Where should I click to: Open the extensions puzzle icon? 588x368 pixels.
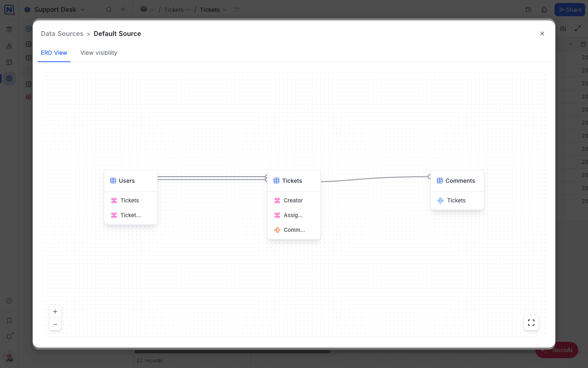tap(544, 9)
